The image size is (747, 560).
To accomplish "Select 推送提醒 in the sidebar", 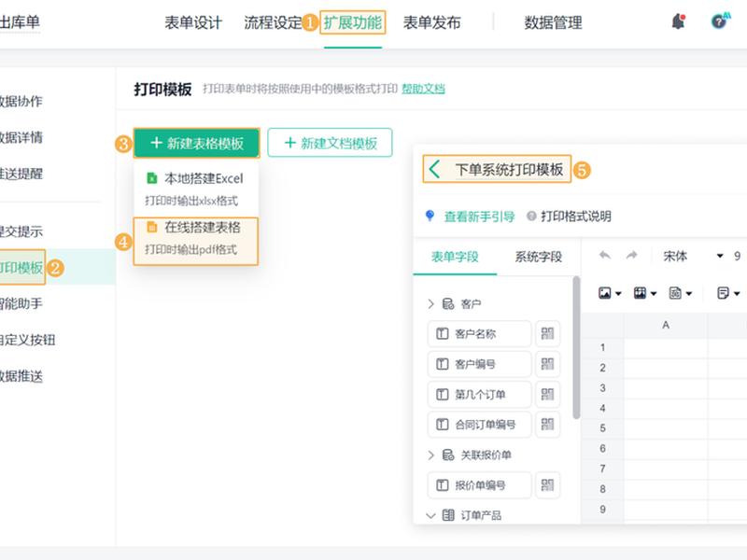I will click(x=21, y=174).
